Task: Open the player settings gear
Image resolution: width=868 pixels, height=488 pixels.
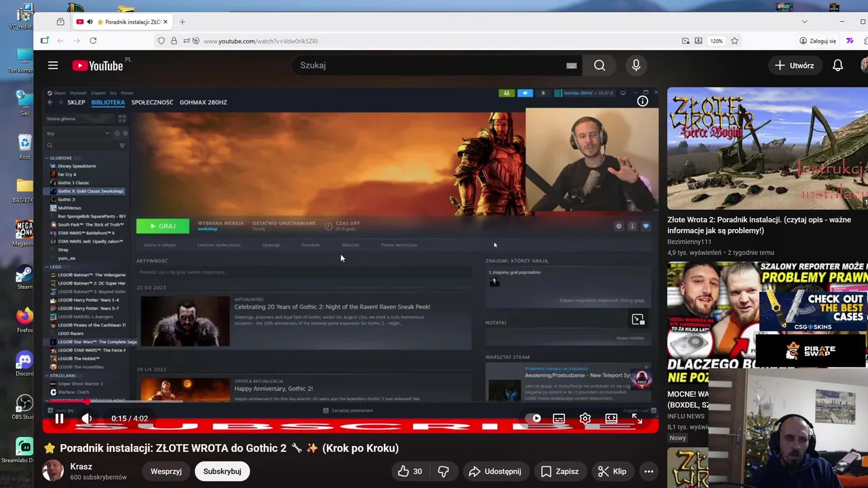Action: [x=585, y=418]
